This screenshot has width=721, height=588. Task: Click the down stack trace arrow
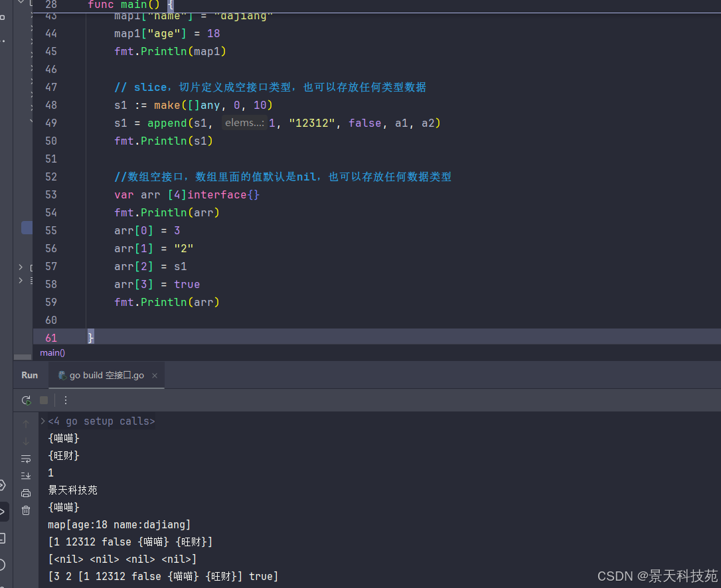(26, 441)
